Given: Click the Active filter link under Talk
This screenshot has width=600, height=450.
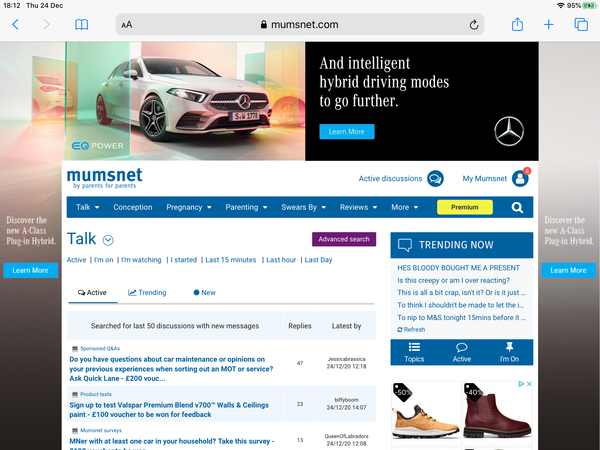Looking at the screenshot, I should [77, 260].
